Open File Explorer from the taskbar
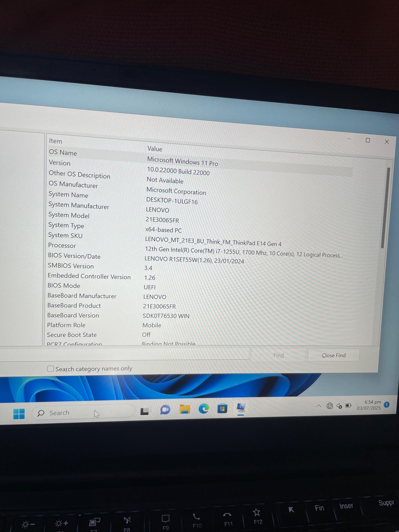This screenshot has width=399, height=532. click(x=185, y=409)
